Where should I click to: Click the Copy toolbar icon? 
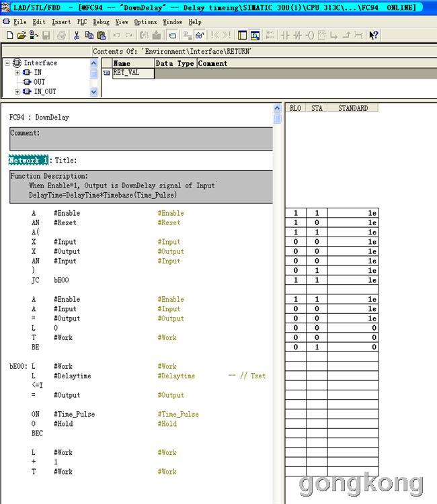tap(89, 35)
